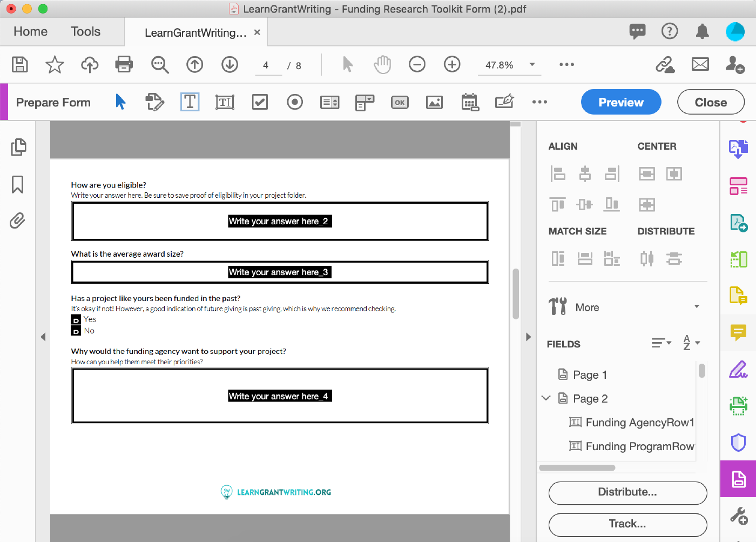Insert a Date field
The height and width of the screenshot is (542, 756).
click(469, 102)
